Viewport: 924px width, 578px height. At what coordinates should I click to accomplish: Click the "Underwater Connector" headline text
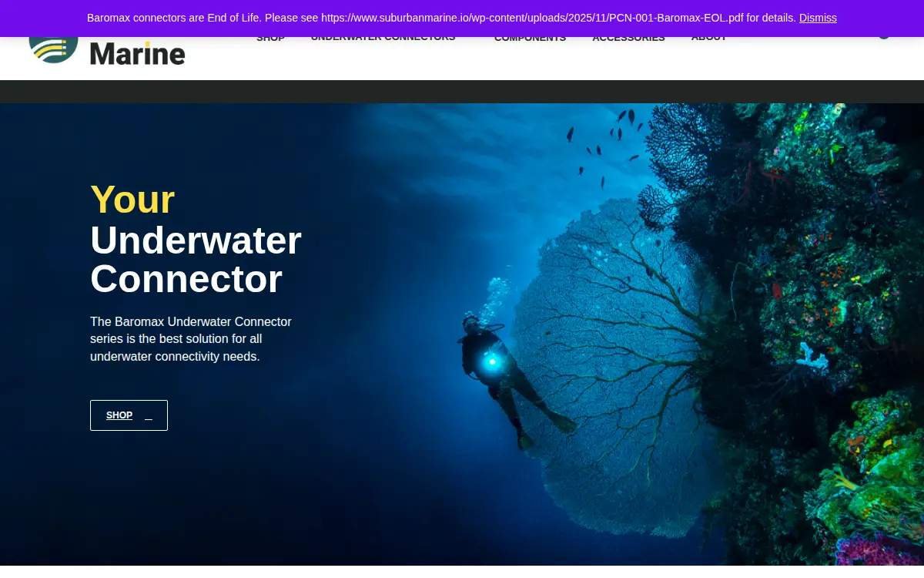point(196,260)
